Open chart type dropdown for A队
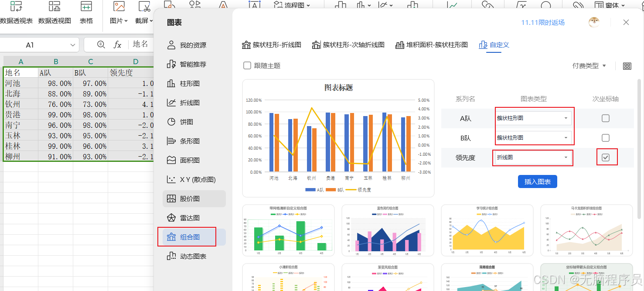The image size is (644, 291). click(533, 118)
